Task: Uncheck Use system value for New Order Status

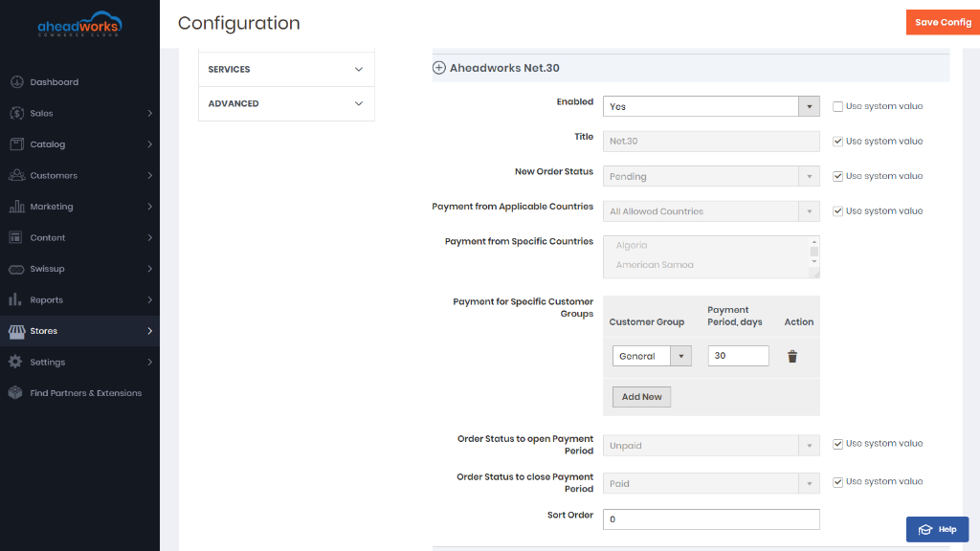Action: 837,176
